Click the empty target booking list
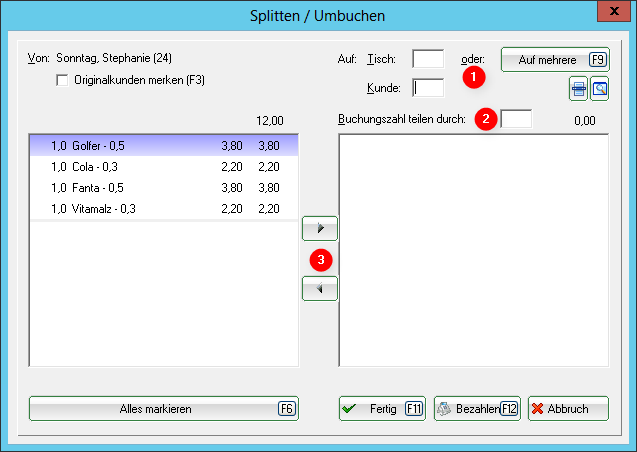This screenshot has width=637, height=452. [474, 250]
